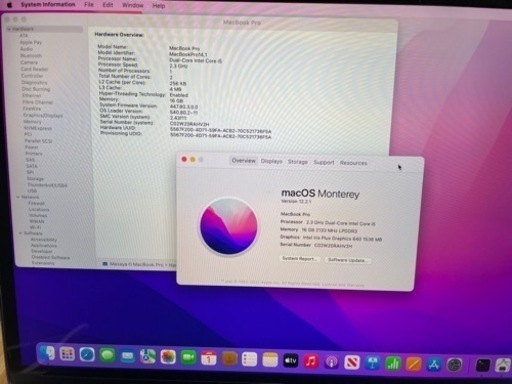Open Calendar in the Dock
The height and width of the screenshot is (384, 512).
[x=209, y=359]
